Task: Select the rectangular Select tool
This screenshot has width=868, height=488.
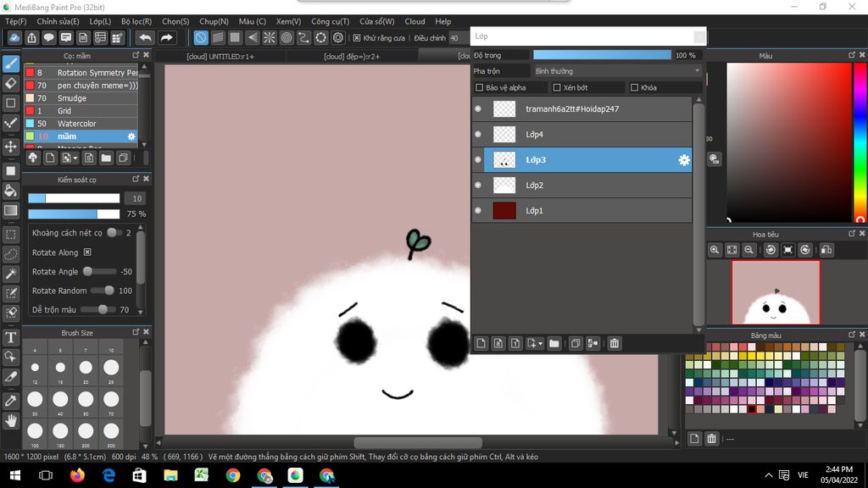Action: pyautogui.click(x=11, y=235)
